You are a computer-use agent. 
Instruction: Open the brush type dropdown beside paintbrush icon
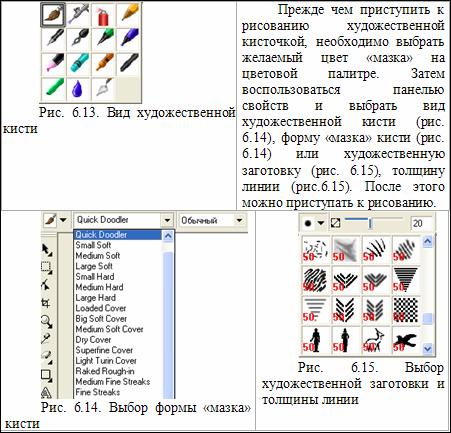pyautogui.click(x=63, y=220)
